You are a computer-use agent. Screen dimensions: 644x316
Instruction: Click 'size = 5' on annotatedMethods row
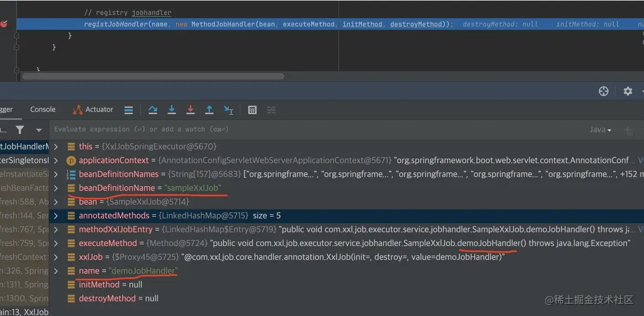[x=267, y=215]
